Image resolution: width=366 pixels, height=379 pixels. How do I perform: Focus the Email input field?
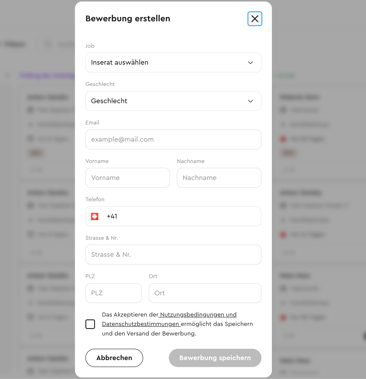pyautogui.click(x=173, y=139)
